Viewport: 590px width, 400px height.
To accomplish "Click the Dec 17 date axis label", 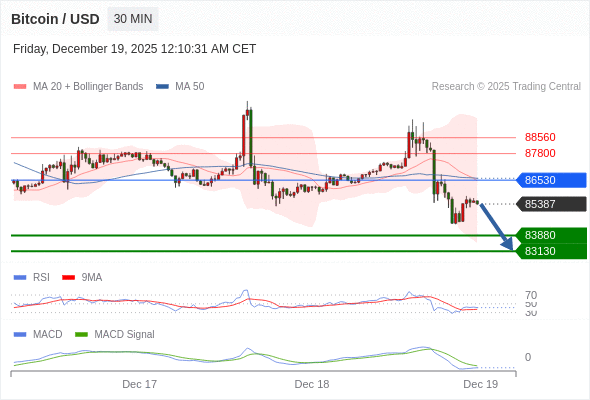I will coord(140,384).
